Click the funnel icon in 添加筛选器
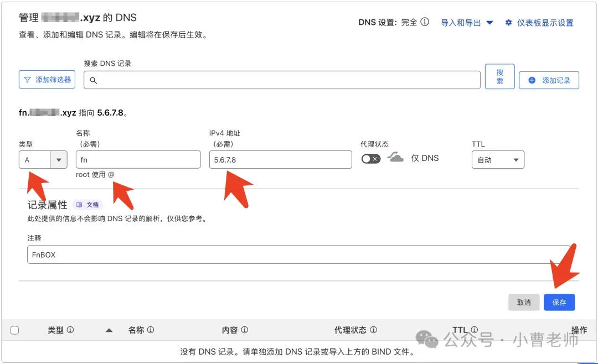598x364 pixels. pos(27,80)
